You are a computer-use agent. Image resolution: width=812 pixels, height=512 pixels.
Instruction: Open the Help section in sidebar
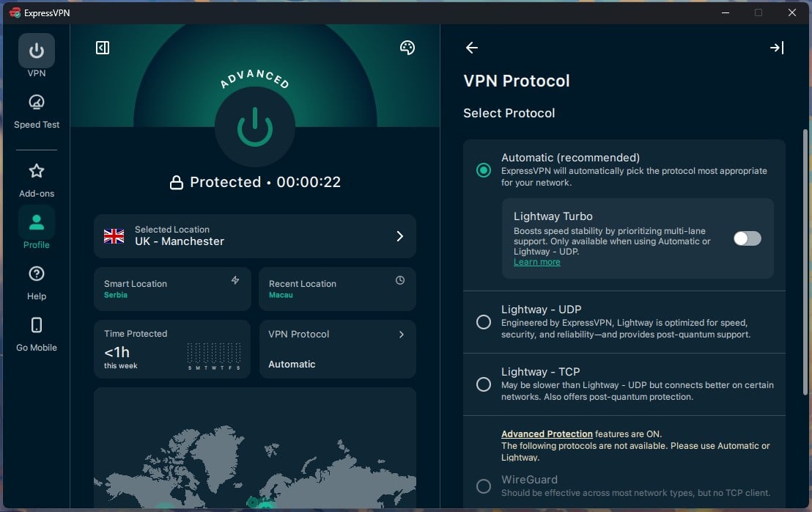pyautogui.click(x=36, y=282)
